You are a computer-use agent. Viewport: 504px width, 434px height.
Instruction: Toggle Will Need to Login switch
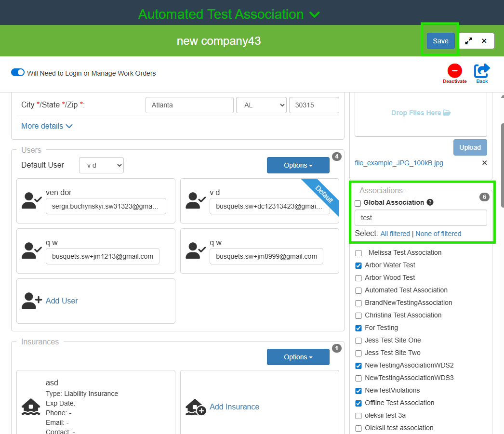(x=18, y=73)
